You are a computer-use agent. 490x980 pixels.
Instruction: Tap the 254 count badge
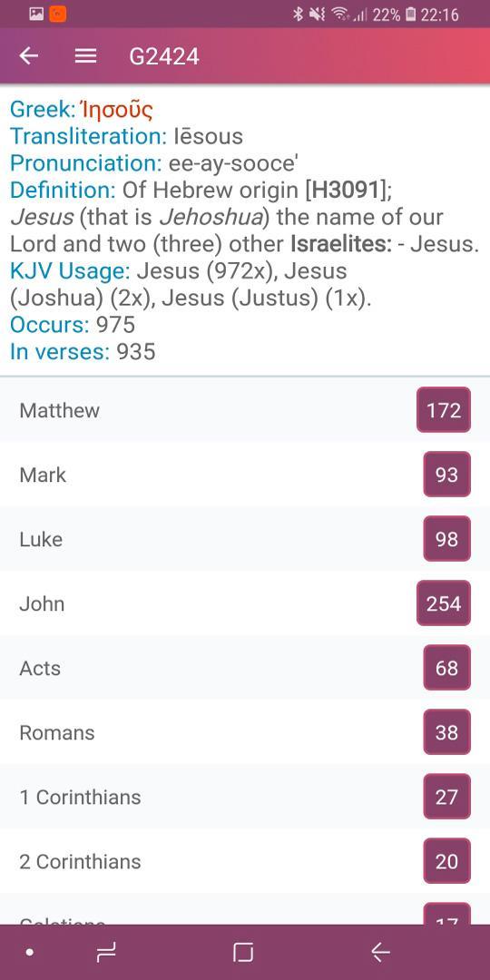[444, 603]
